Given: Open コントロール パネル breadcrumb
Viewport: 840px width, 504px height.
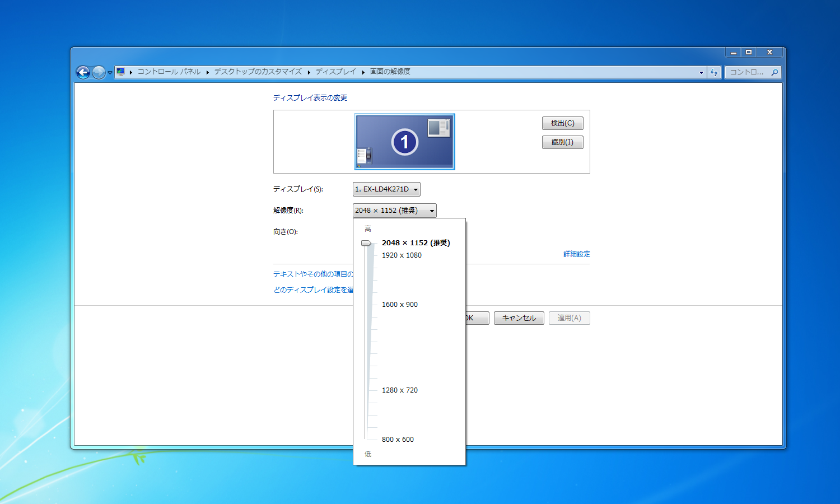Looking at the screenshot, I should [x=169, y=72].
